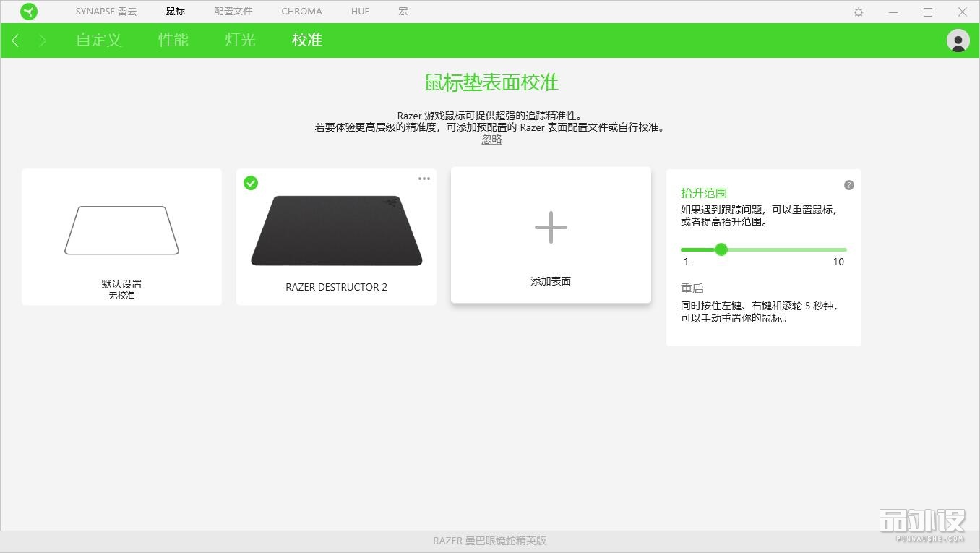Switch to the 性能 tab
Screen dimensions: 980x553
tap(173, 40)
